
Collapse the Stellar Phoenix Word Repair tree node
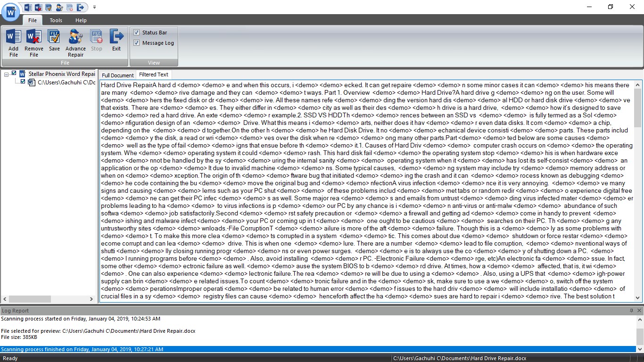(6, 74)
